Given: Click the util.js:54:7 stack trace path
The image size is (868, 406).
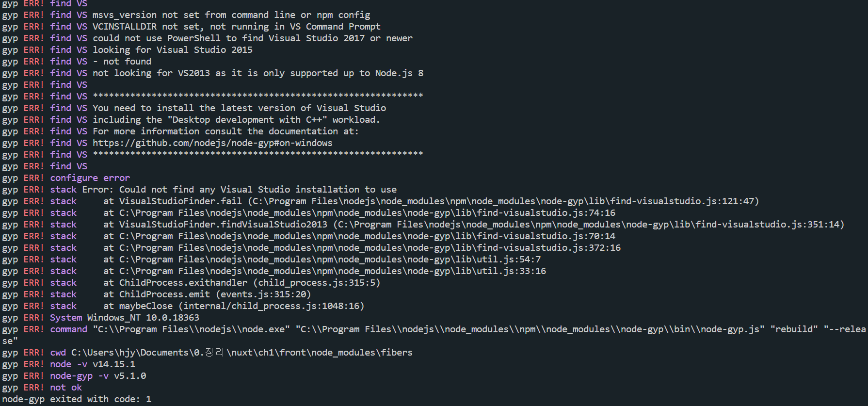Looking at the screenshot, I should (x=330, y=260).
